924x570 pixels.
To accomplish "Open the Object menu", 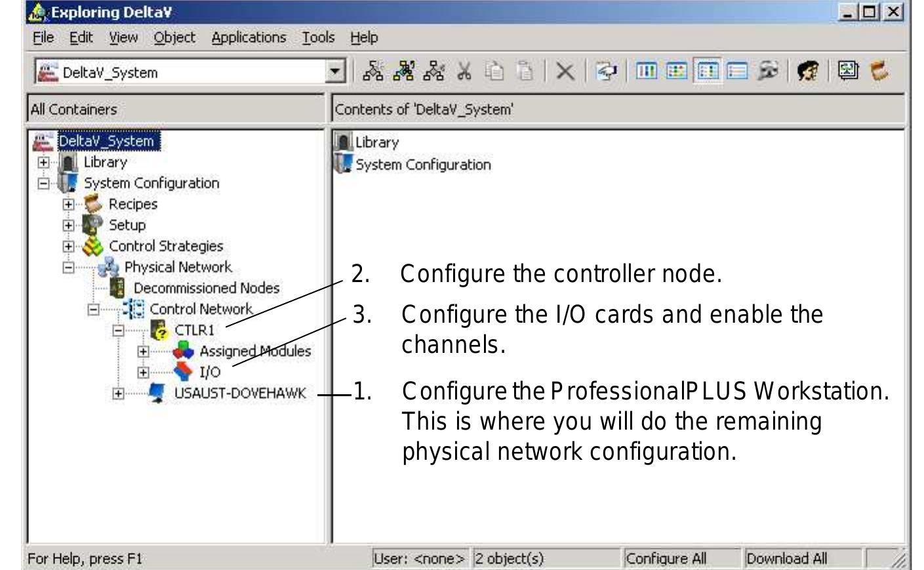I will [x=174, y=37].
